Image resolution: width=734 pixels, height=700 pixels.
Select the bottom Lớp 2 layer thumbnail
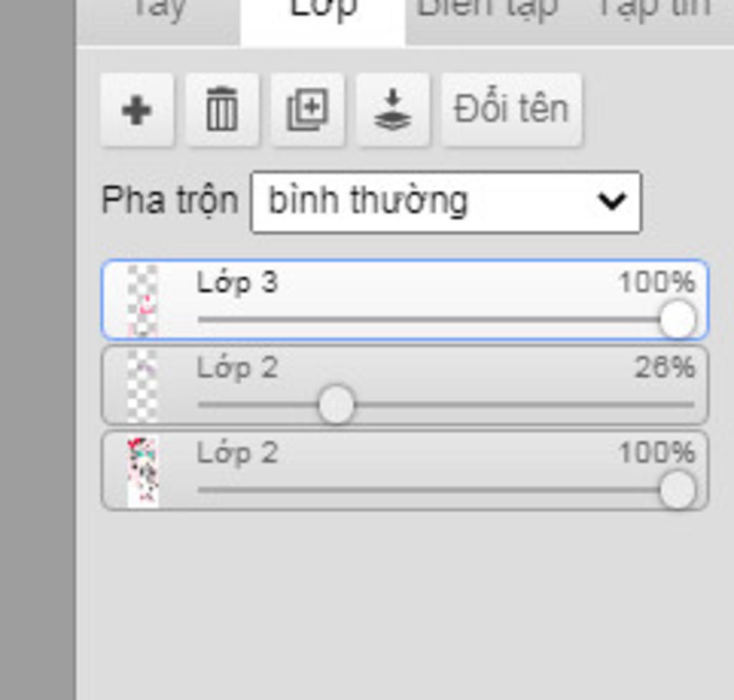point(143,471)
